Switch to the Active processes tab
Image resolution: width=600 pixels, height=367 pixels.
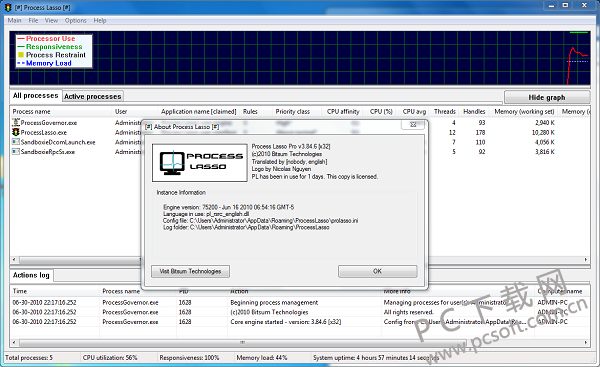coord(93,96)
